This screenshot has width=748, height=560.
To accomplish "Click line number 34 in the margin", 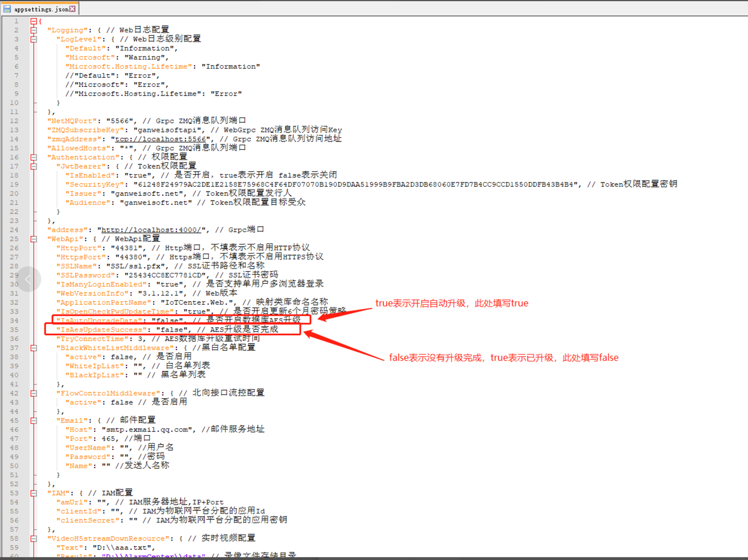I will pos(14,320).
